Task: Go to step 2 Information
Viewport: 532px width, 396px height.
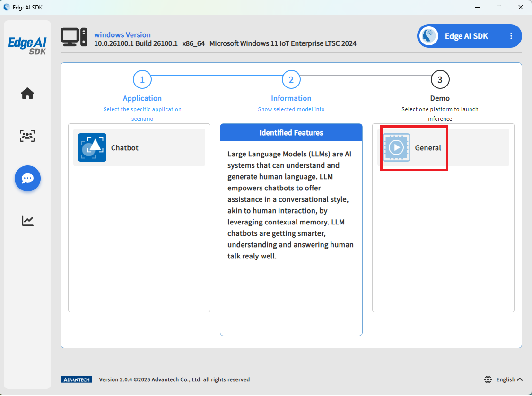Action: pyautogui.click(x=291, y=80)
